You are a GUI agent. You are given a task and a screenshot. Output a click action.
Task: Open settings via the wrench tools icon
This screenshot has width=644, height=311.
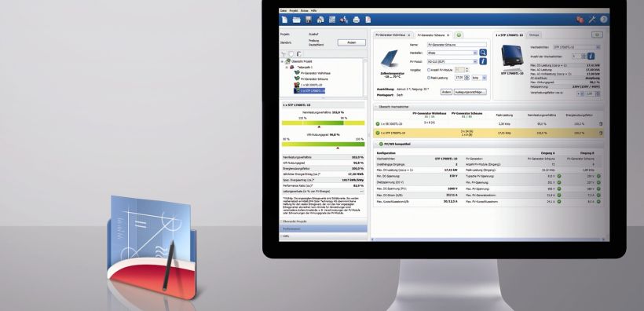592,20
